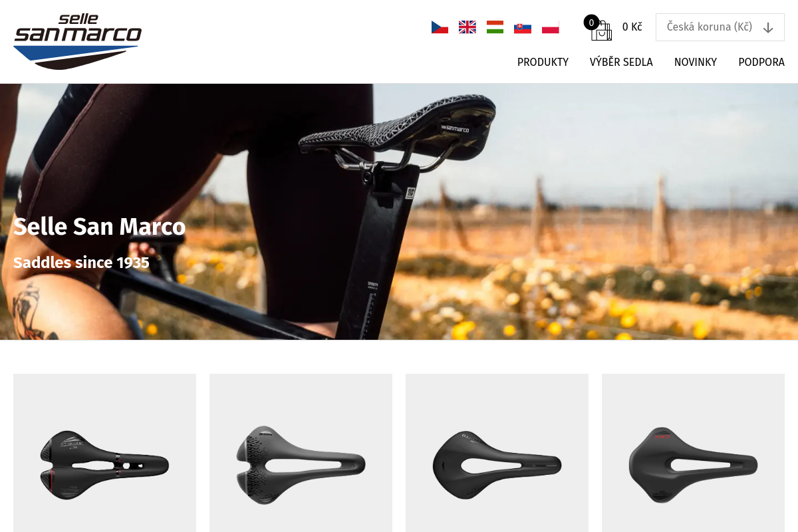798x532 pixels.
Task: Select the English UK flag
Action: click(467, 27)
